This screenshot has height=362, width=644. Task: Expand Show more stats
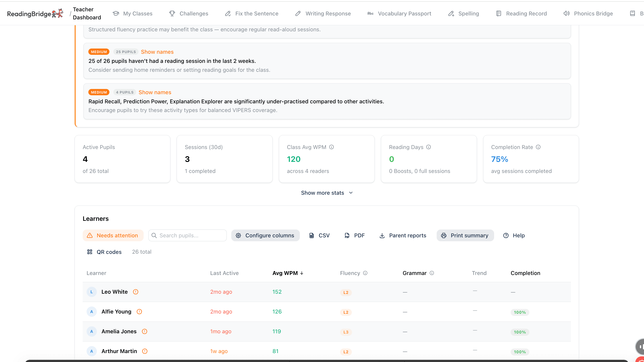click(327, 193)
